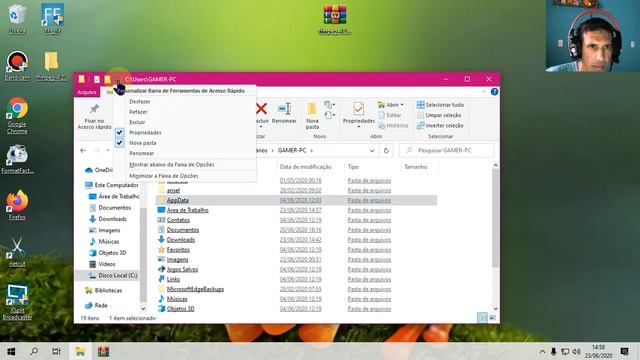Click Limpar seleção in ribbon
The width and height of the screenshot is (640, 360).
[x=439, y=115]
